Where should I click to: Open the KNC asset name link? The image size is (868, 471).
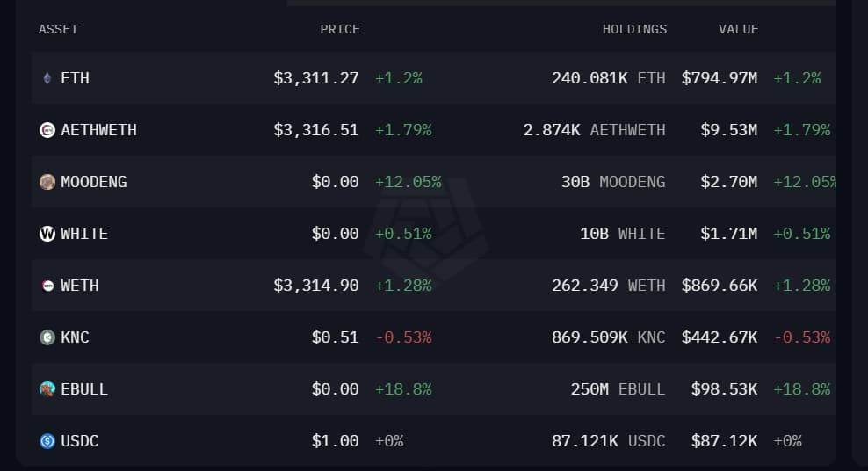tap(75, 337)
